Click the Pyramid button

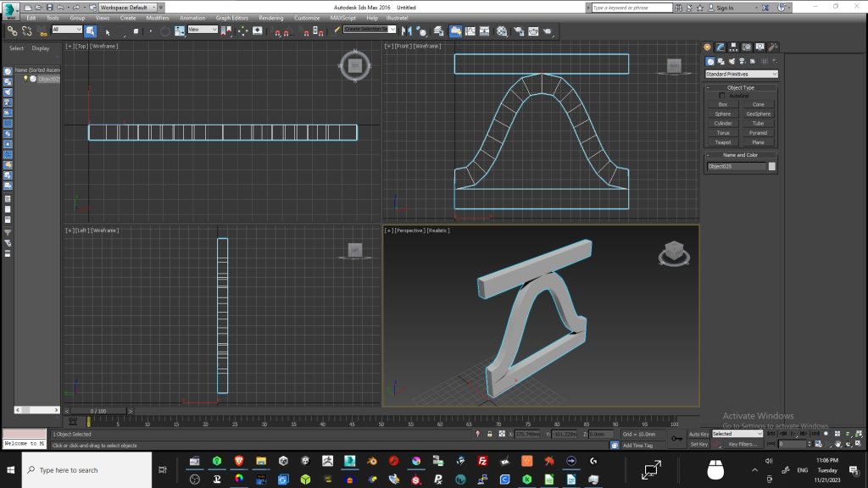[758, 133]
